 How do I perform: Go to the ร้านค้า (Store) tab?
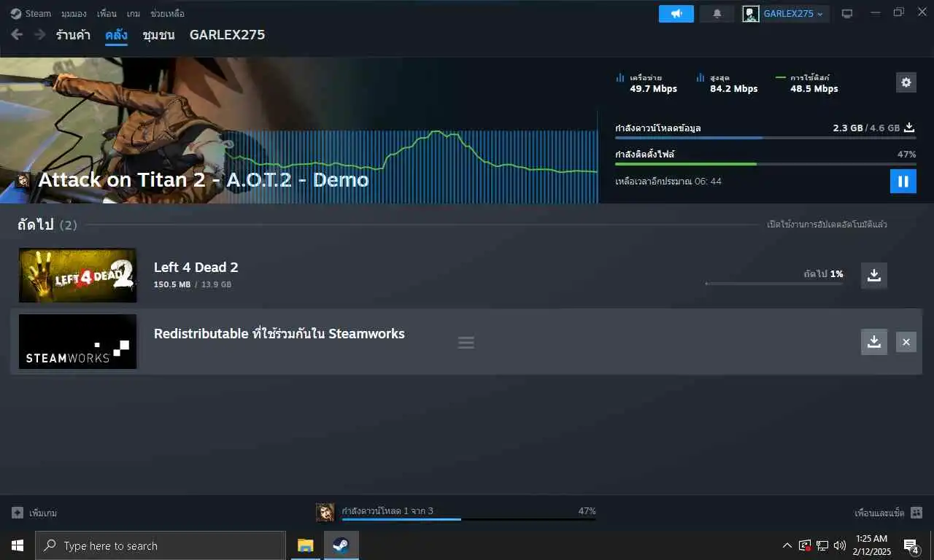click(73, 35)
